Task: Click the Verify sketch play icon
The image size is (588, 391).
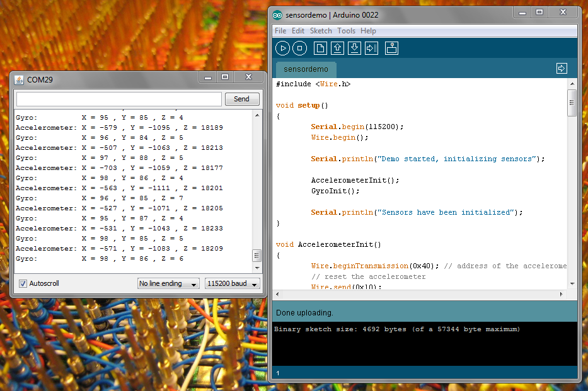Action: (x=282, y=48)
